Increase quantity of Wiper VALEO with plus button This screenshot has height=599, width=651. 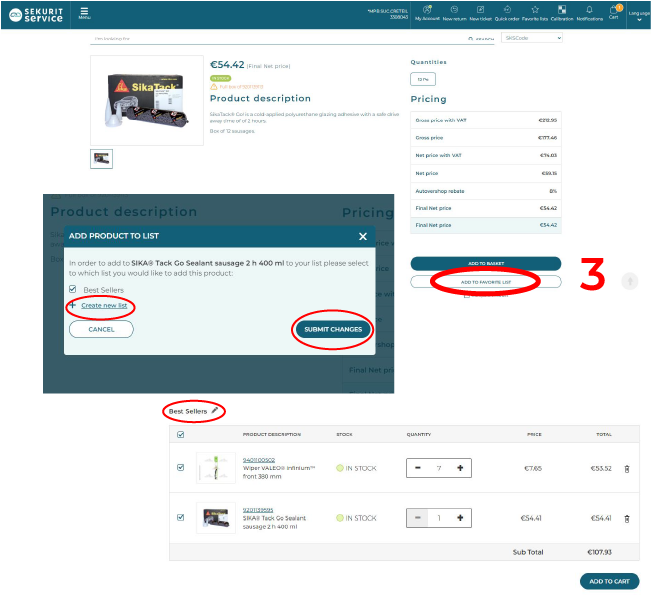click(460, 467)
